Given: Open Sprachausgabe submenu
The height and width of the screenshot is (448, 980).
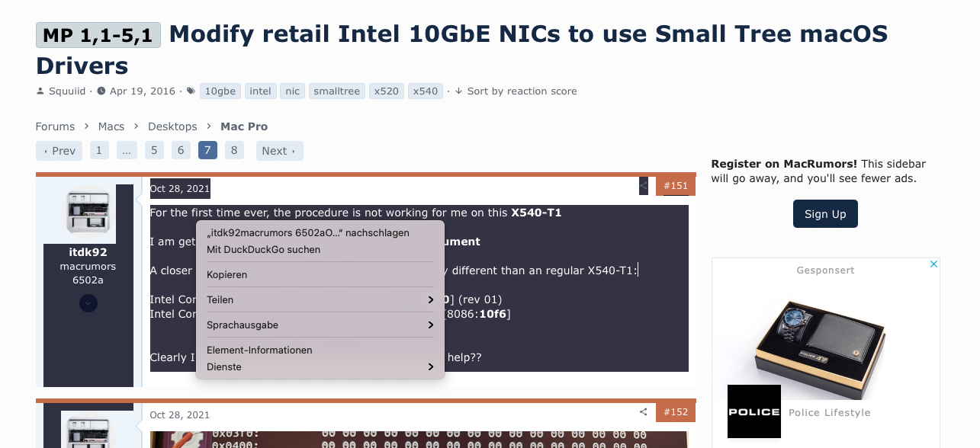Looking at the screenshot, I should (320, 325).
